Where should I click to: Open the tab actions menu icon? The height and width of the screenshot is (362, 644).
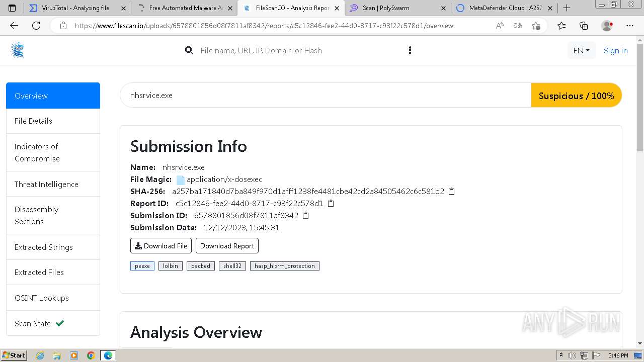pyautogui.click(x=12, y=8)
